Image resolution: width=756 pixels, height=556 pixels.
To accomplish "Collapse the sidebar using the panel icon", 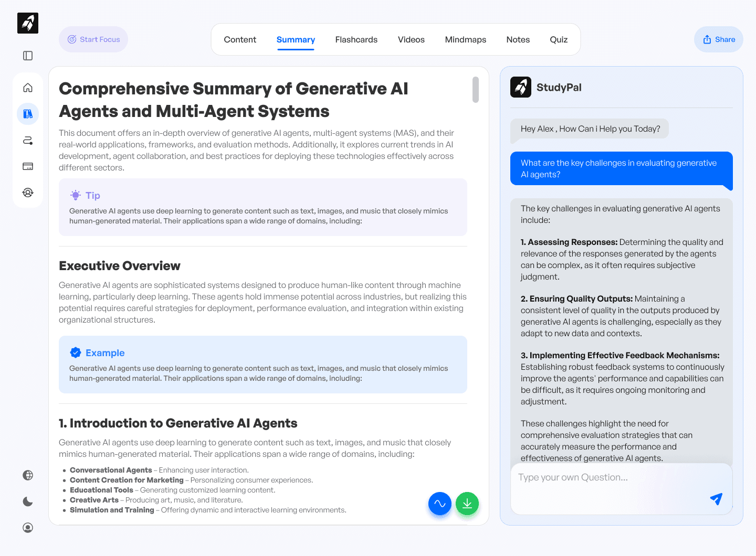I will coord(27,55).
